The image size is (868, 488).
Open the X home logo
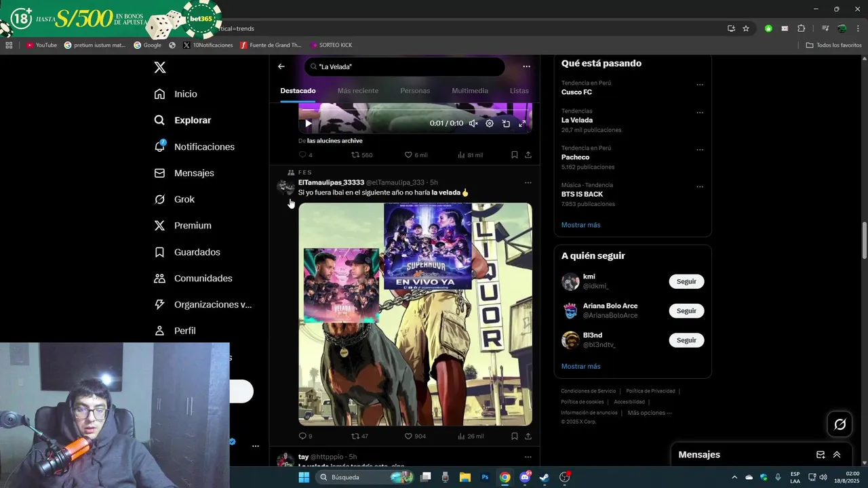coord(160,68)
